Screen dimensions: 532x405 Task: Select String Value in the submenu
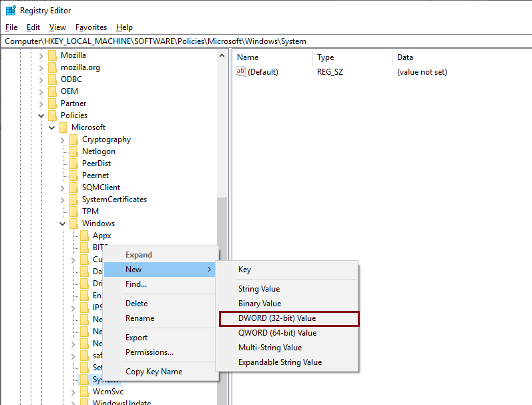tap(287, 289)
